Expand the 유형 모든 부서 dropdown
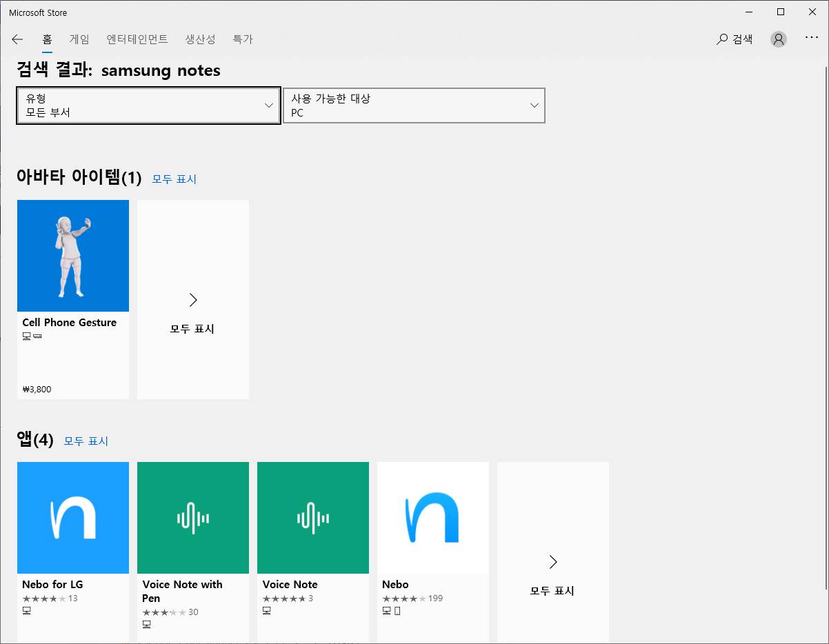829x644 pixels. (x=149, y=105)
